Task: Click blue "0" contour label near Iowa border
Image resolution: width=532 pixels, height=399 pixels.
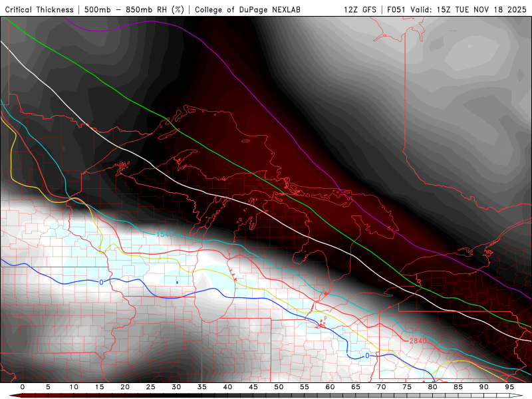Action: 101,282
